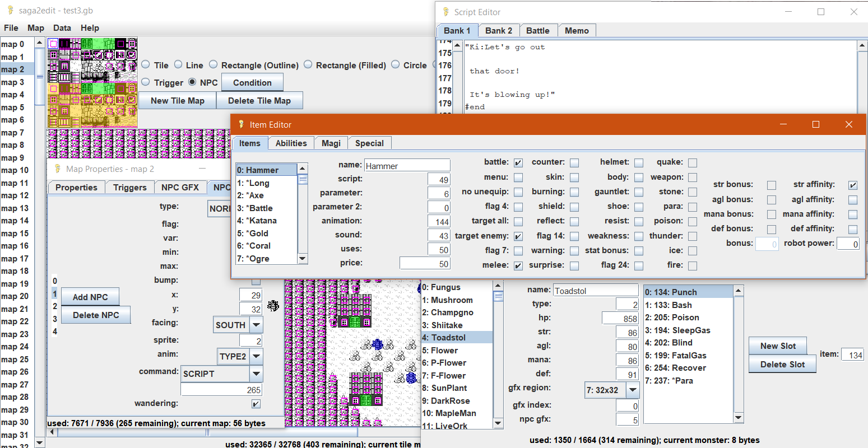
Task: Click the saga2edit window title icon
Action: pos(10,11)
